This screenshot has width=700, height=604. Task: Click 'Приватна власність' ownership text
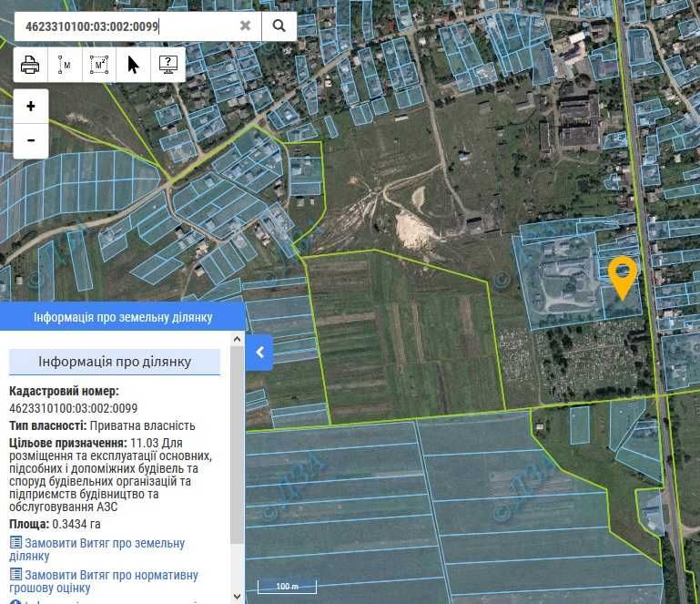tap(142, 425)
